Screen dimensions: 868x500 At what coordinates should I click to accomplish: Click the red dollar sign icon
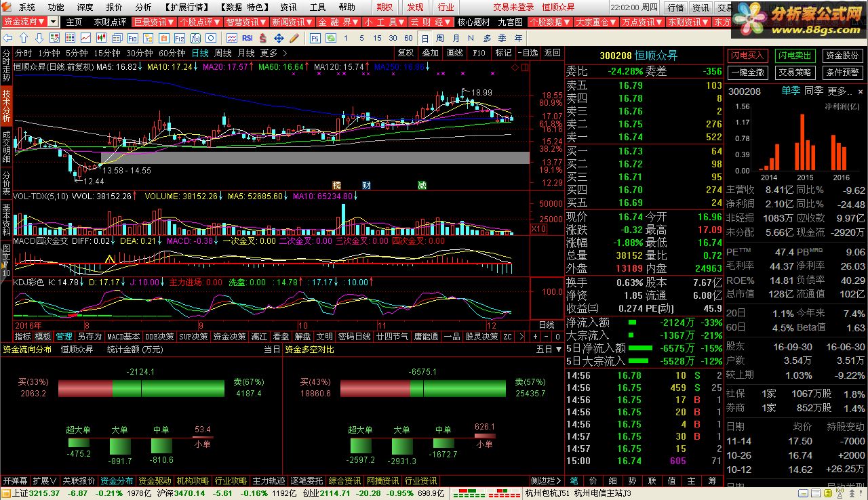pos(262,37)
